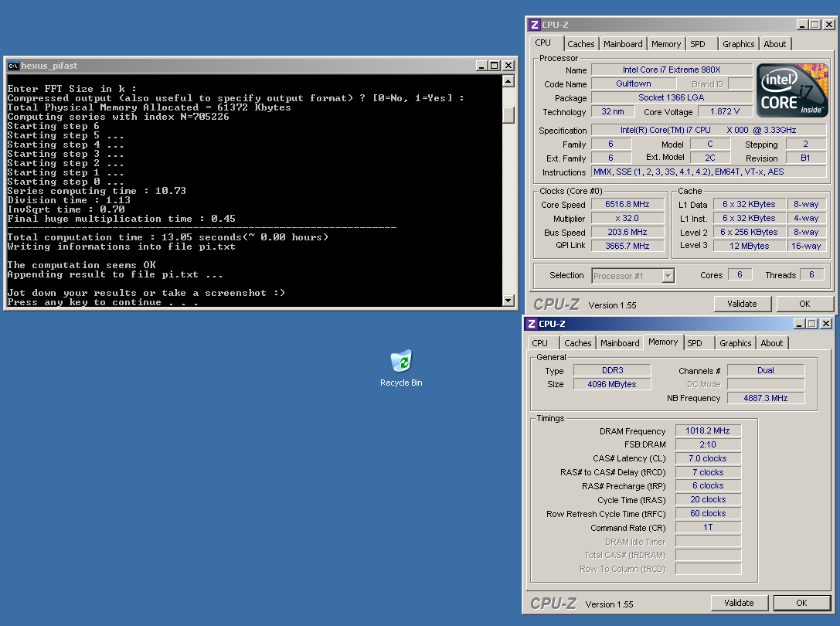Select CPU tab in bottom CPU-Z window
840x626 pixels.
coord(542,343)
